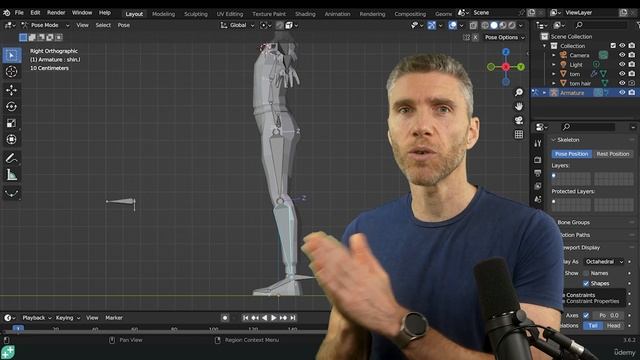Expand the Camera item in outliner
The height and width of the screenshot is (360, 640).
pos(554,55)
